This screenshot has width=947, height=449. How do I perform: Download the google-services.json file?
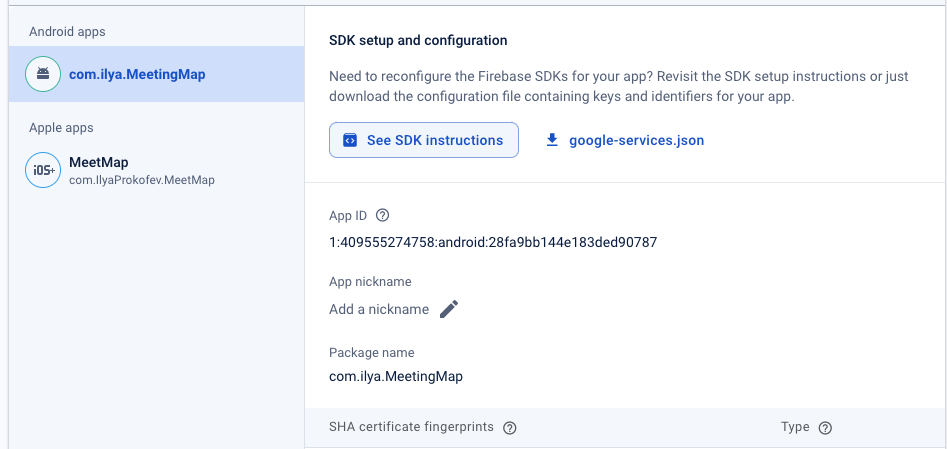[624, 140]
